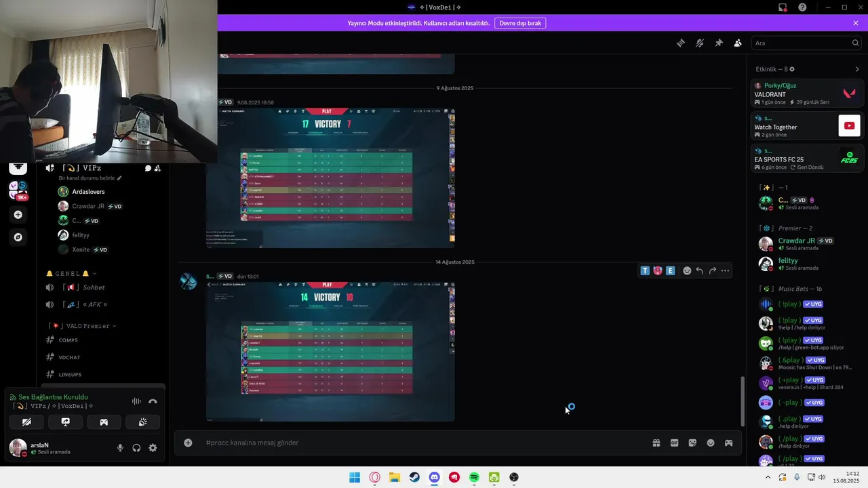The height and width of the screenshot is (488, 868).
Task: Open inbox icon in title bar
Action: [783, 7]
